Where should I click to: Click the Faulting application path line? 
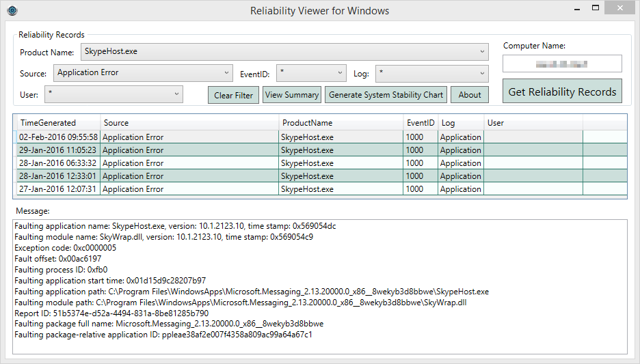(252, 292)
